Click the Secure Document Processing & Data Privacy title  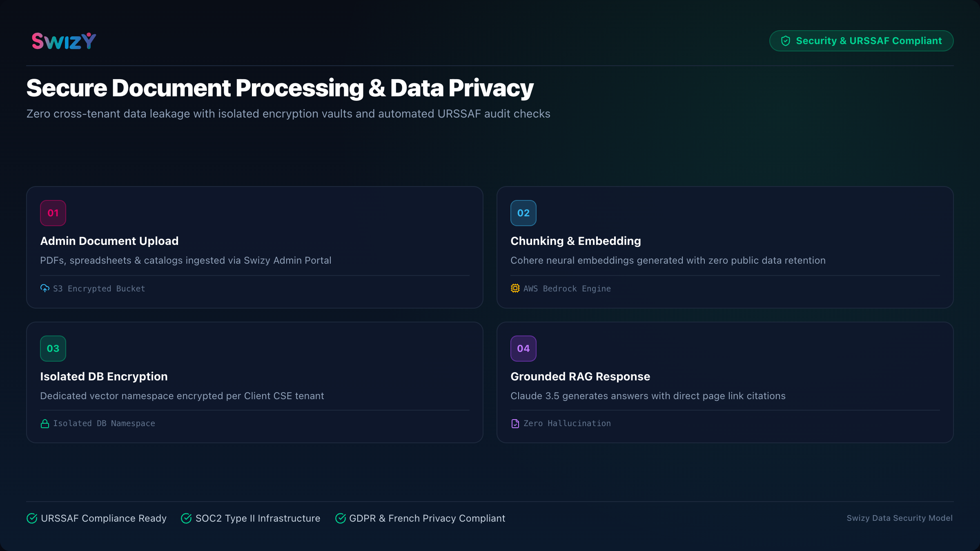pyautogui.click(x=280, y=88)
